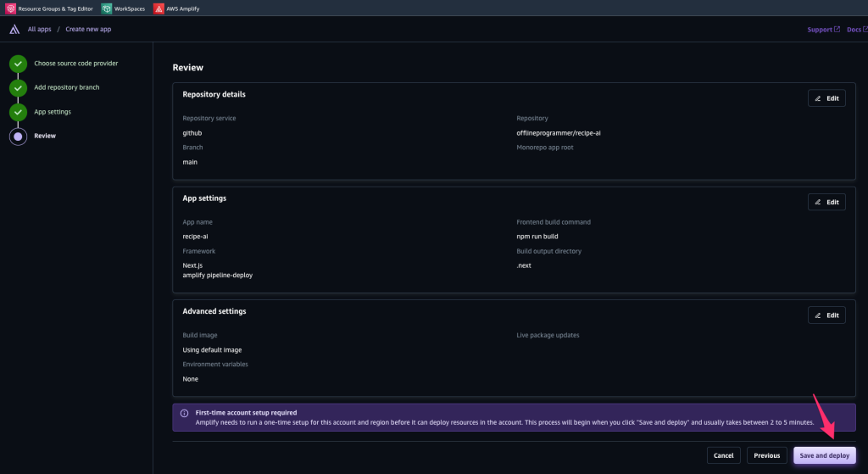Click the pencil icon in App settings Edit
Viewport: 868px width, 474px height.
coord(818,202)
